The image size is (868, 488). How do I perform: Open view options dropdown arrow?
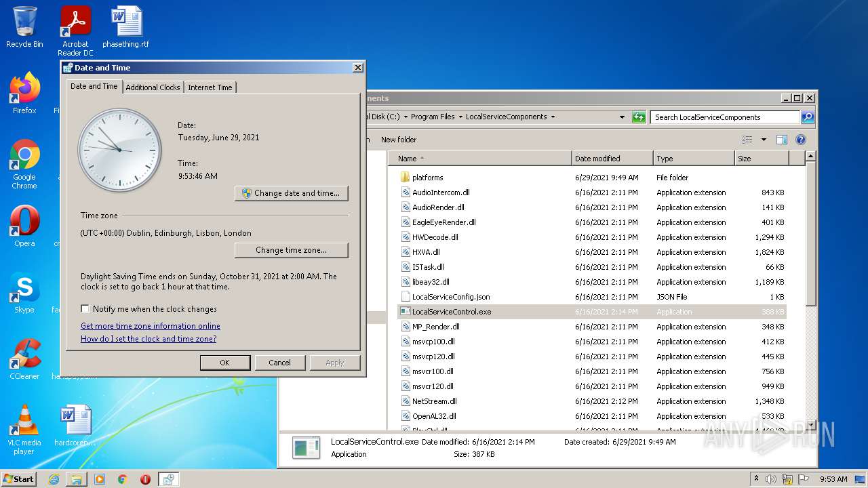pos(764,140)
